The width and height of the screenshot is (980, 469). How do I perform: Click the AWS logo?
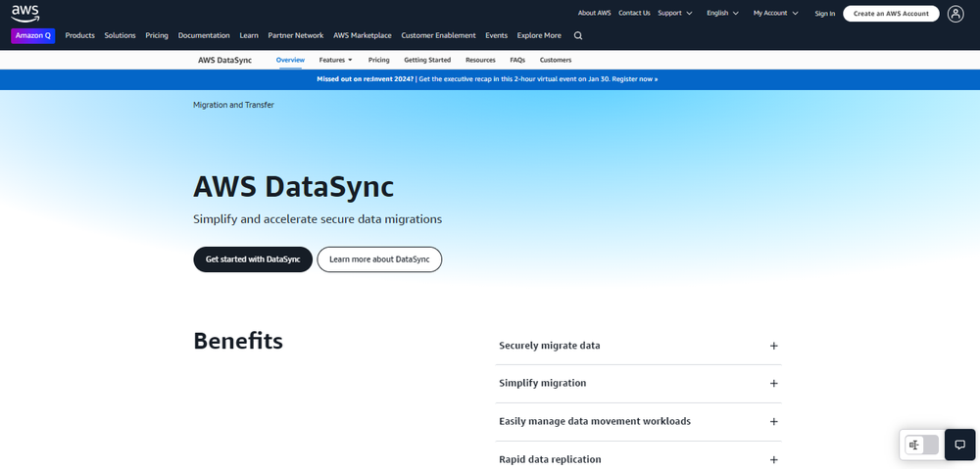25,13
